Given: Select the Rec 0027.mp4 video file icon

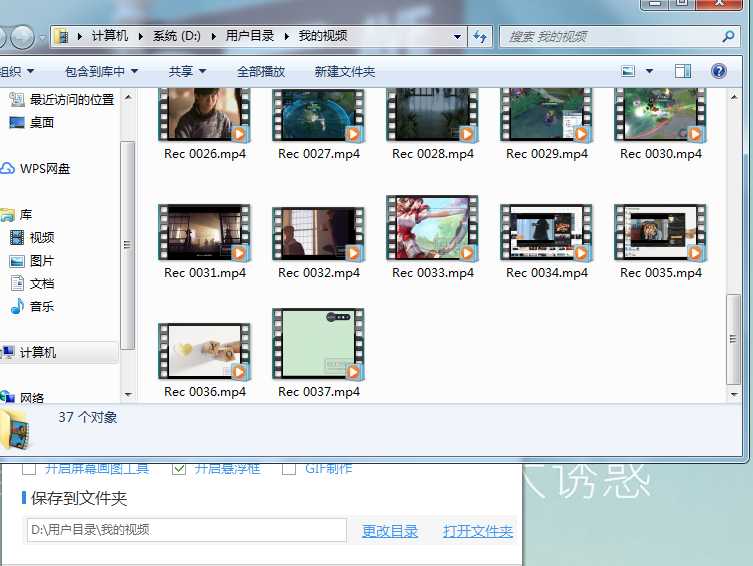Looking at the screenshot, I should [x=318, y=115].
